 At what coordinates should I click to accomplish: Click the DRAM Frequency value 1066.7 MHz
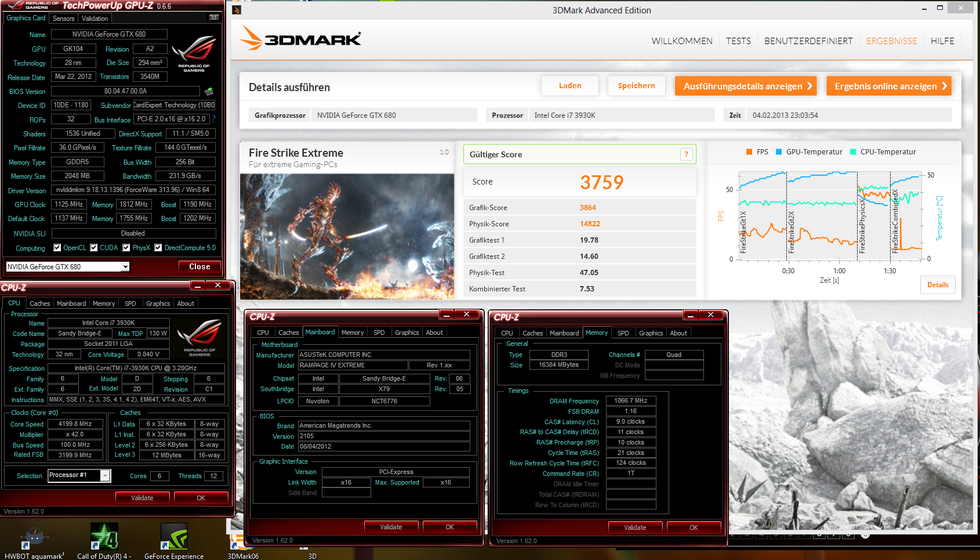631,400
